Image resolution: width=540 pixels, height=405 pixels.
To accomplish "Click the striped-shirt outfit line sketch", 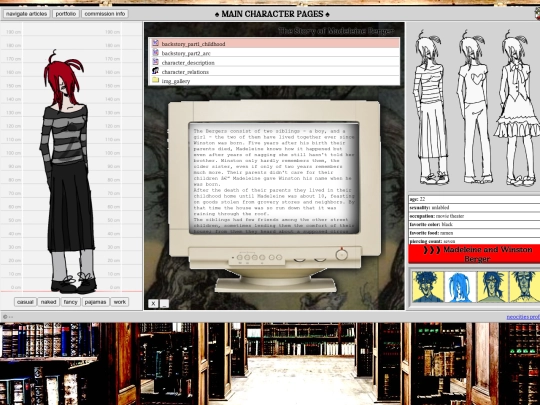I will click(431, 107).
